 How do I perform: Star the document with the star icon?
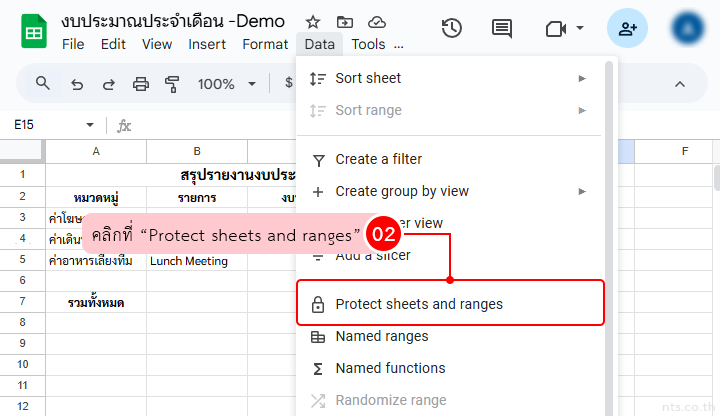[313, 22]
